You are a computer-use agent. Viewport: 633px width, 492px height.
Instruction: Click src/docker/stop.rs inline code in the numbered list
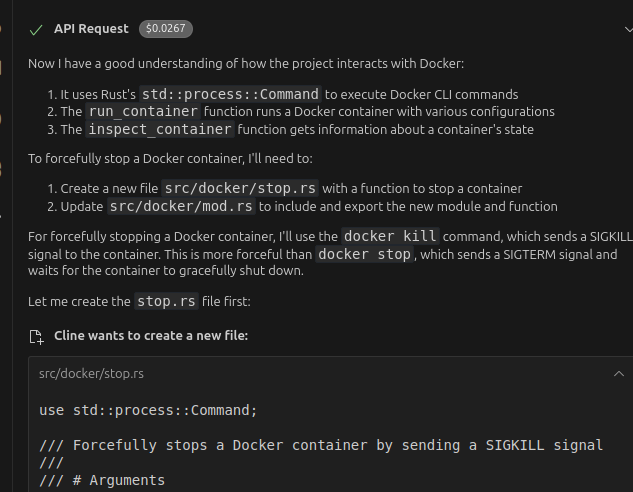pos(240,188)
